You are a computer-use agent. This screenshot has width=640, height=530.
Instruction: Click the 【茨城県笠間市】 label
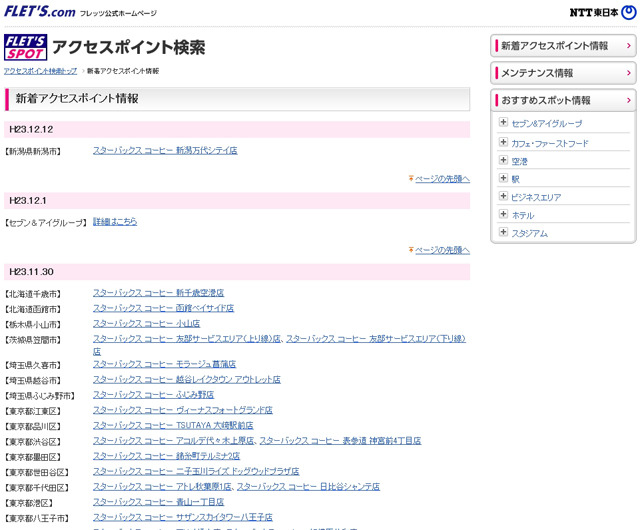tap(33, 340)
